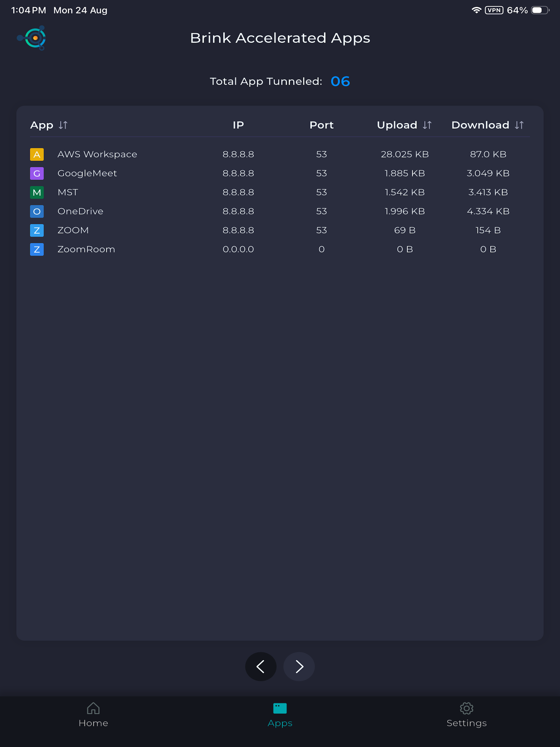Sort apps by App name arrows
Image resolution: width=560 pixels, height=747 pixels.
tap(63, 125)
